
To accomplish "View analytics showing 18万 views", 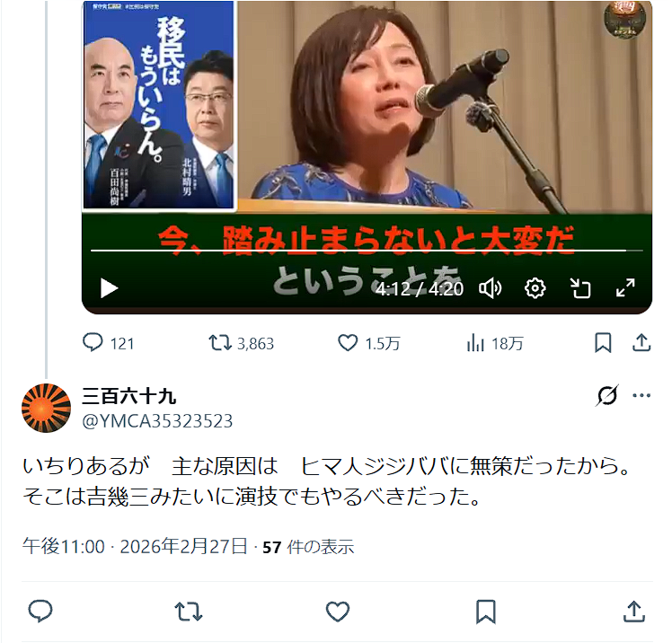I will click(495, 343).
